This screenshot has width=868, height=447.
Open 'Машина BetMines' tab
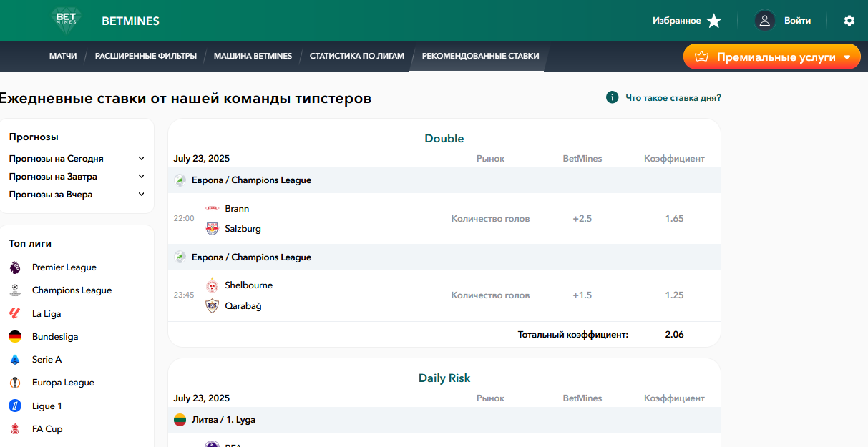253,56
